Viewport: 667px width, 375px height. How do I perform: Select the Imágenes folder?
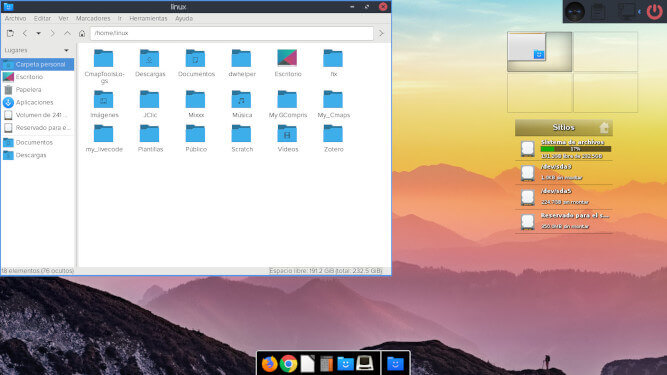[103, 99]
